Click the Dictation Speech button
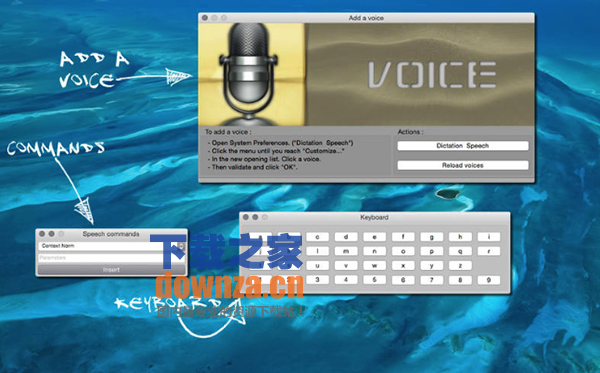The image size is (600, 373). point(463,146)
